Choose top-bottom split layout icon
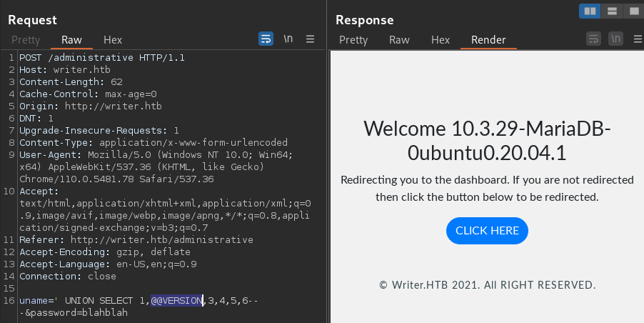Viewport: 644px width, 323px height. point(612,11)
